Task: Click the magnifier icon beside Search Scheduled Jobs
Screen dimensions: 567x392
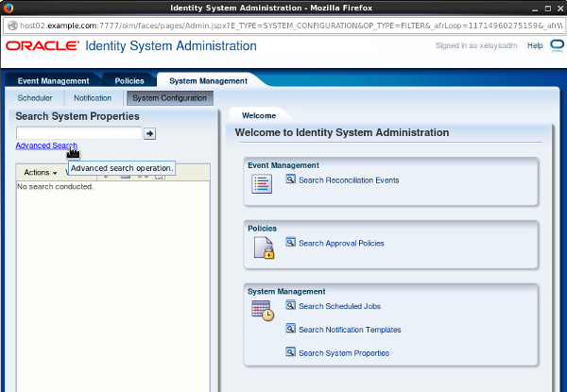Action: coord(290,305)
